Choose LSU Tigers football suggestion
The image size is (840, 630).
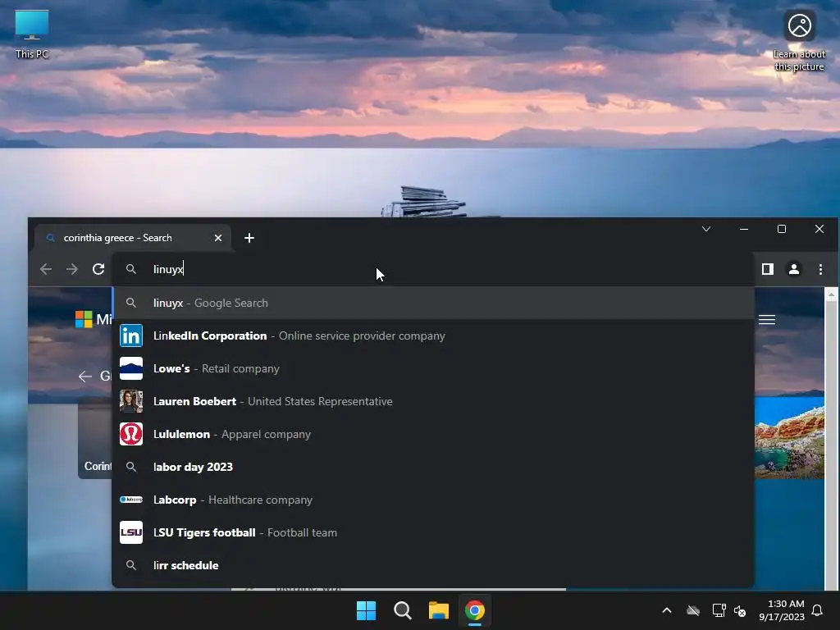(x=433, y=532)
